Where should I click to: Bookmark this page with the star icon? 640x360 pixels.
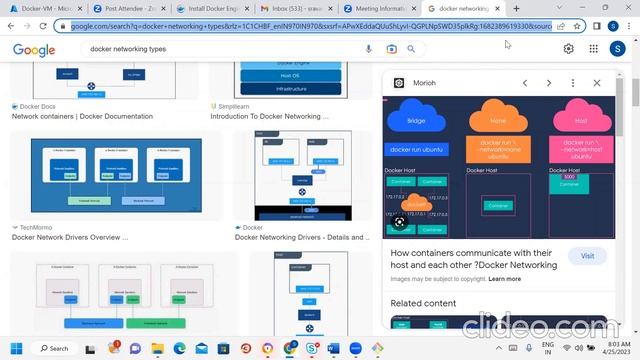577,26
